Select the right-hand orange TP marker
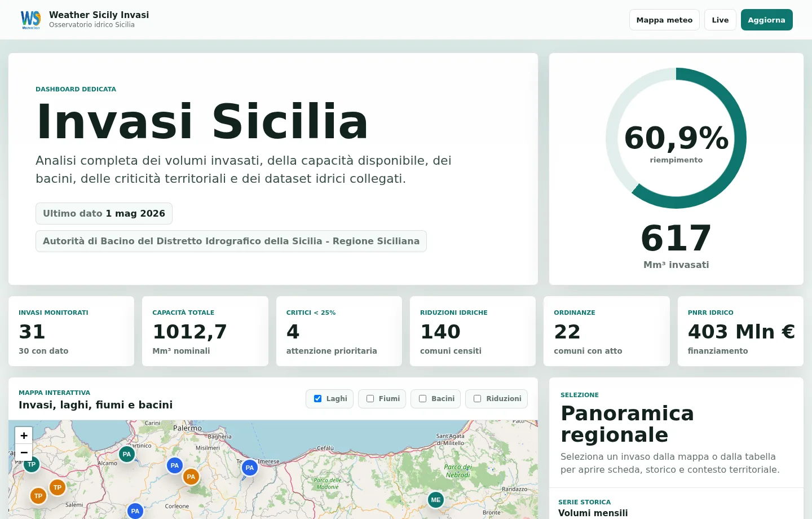This screenshot has height=519, width=812. coord(58,487)
